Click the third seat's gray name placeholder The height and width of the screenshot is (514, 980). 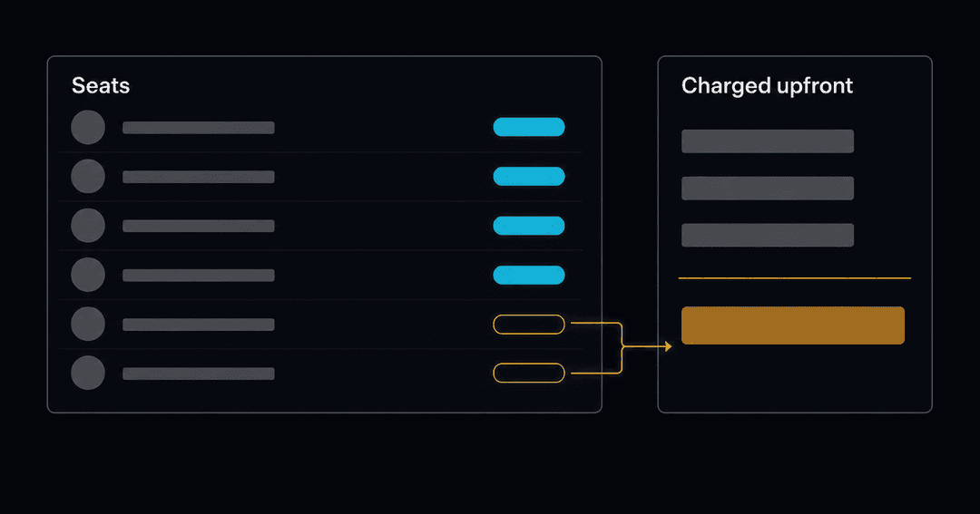click(198, 226)
